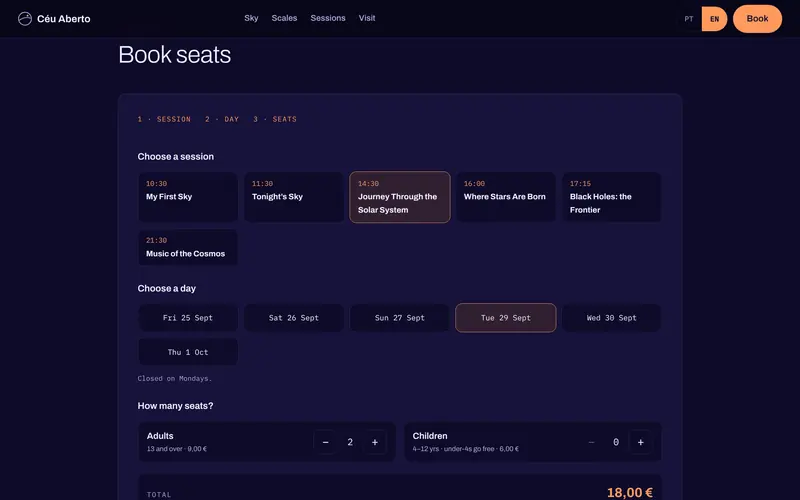The width and height of the screenshot is (800, 500).
Task: Open the Sky nav link
Action: [x=251, y=18]
